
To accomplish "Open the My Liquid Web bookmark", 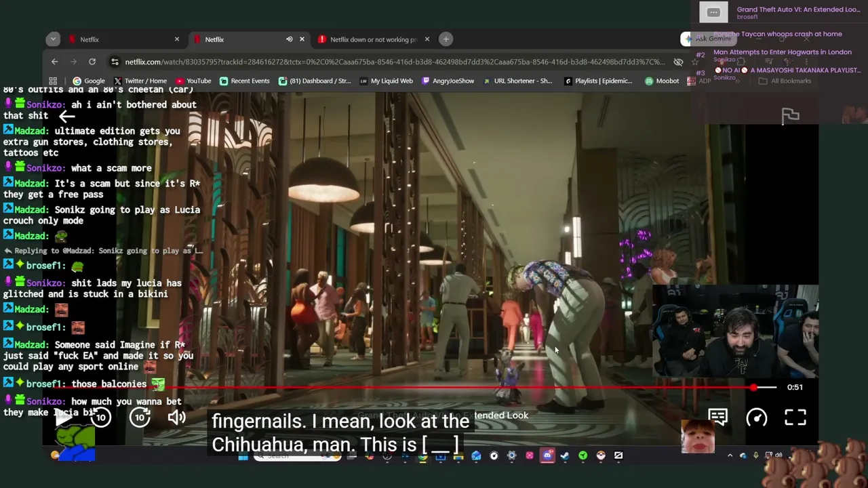I will 386,81.
